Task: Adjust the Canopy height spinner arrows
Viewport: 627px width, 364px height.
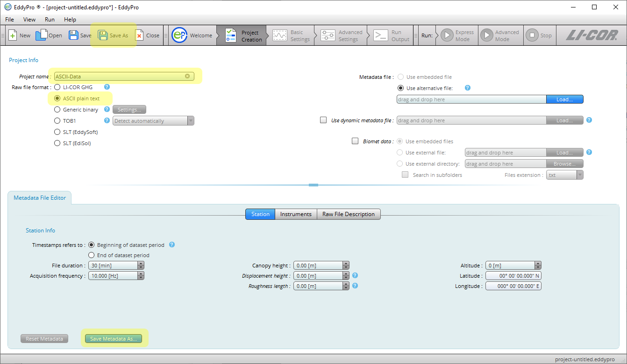Action: point(346,266)
